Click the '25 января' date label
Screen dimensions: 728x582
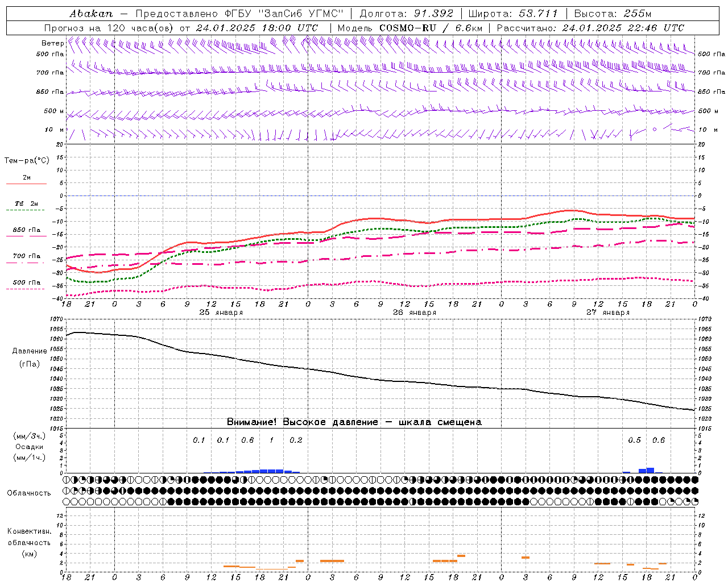coord(221,313)
